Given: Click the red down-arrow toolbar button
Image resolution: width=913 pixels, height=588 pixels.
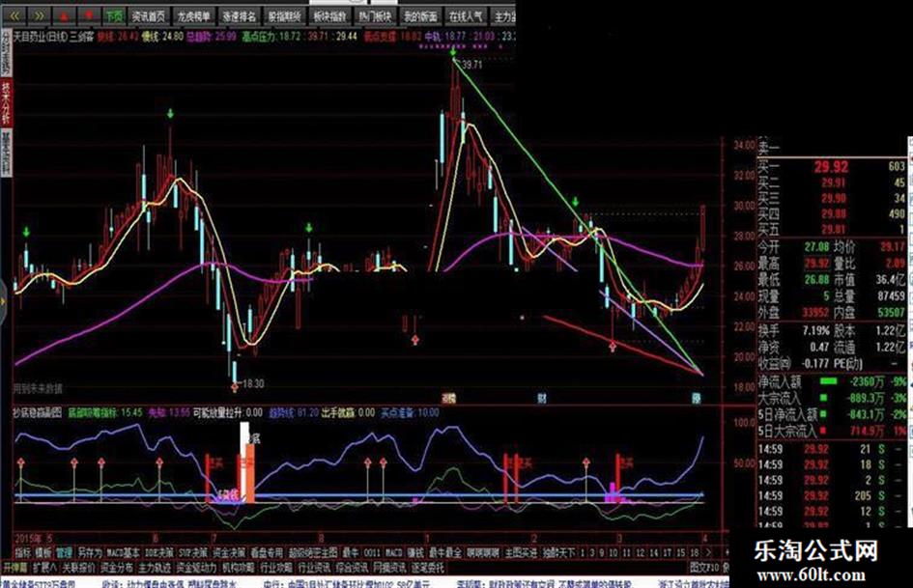Looking at the screenshot, I should (89, 15).
